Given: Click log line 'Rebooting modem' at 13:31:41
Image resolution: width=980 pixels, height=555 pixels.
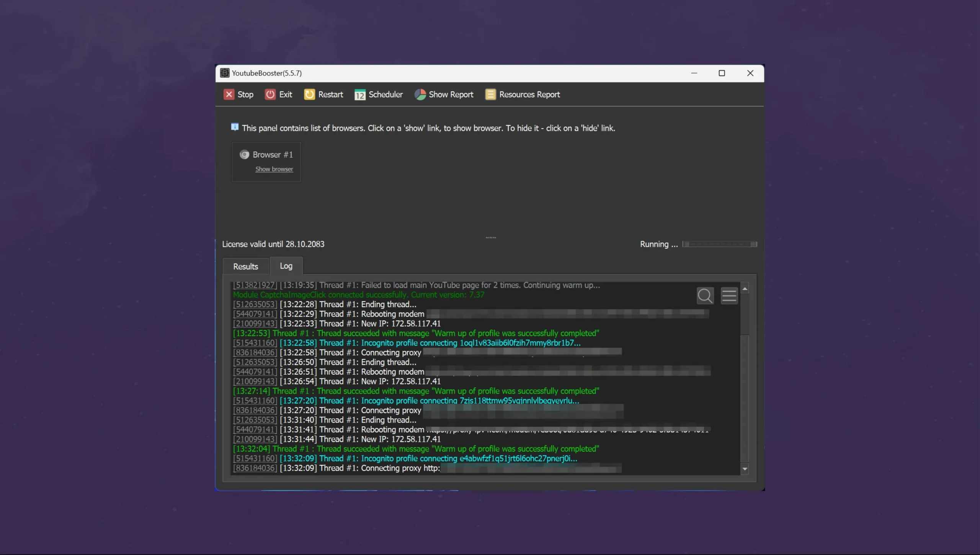Looking at the screenshot, I should 472,430.
